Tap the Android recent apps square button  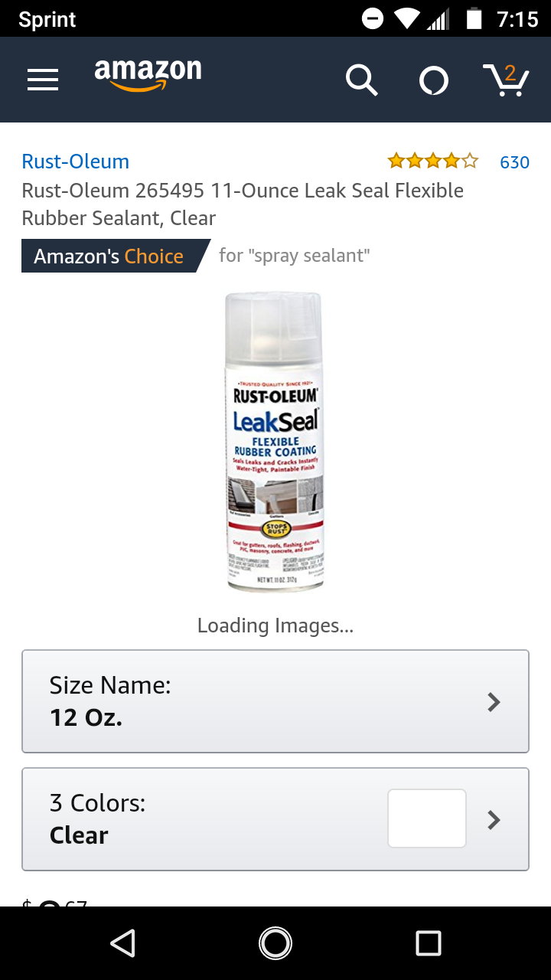tap(429, 943)
